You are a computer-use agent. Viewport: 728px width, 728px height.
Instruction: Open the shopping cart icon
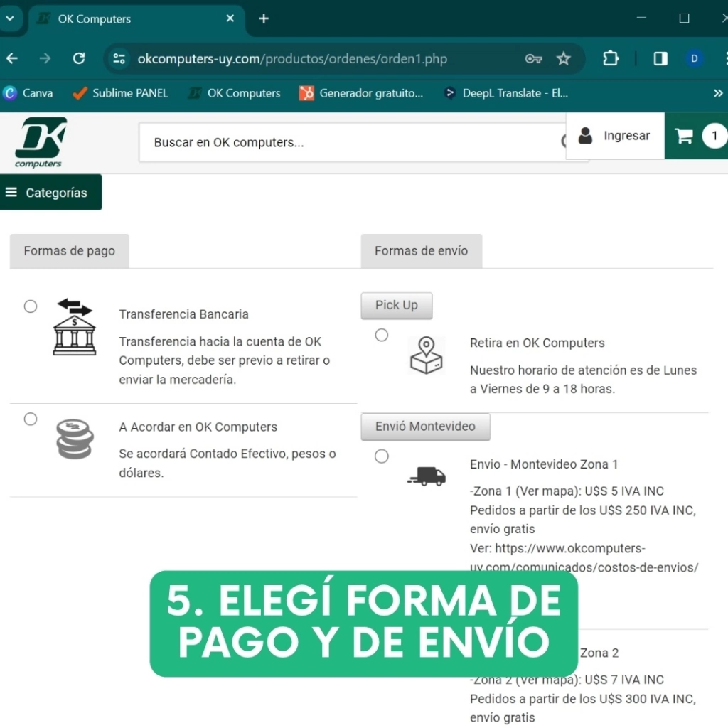click(x=684, y=136)
